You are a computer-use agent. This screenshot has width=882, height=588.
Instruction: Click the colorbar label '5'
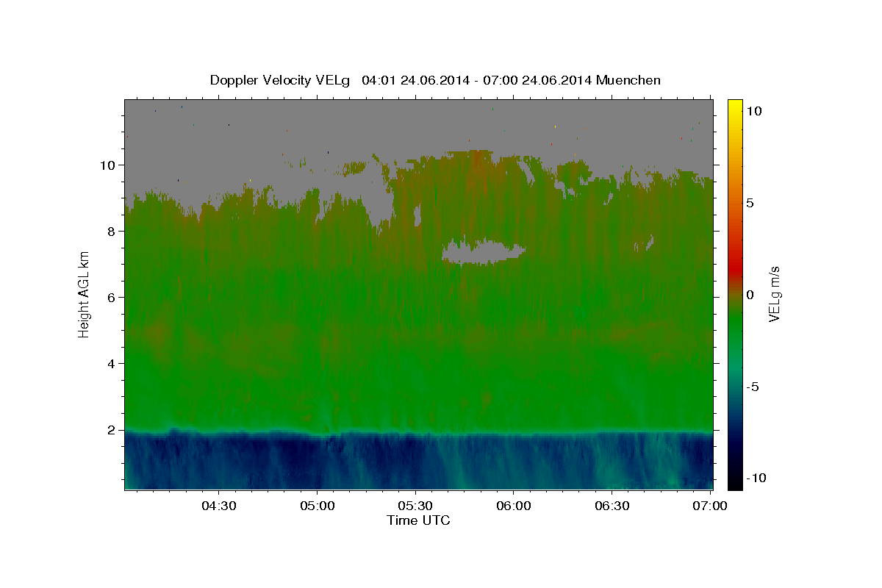750,203
